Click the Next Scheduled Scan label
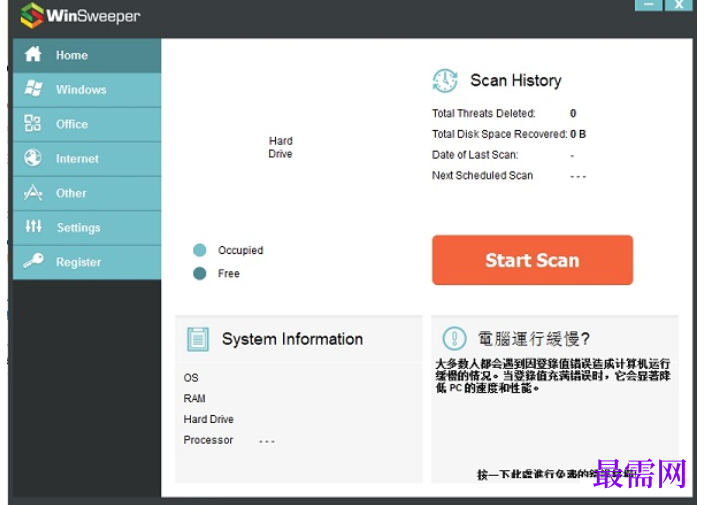705x505 pixels. tap(482, 175)
